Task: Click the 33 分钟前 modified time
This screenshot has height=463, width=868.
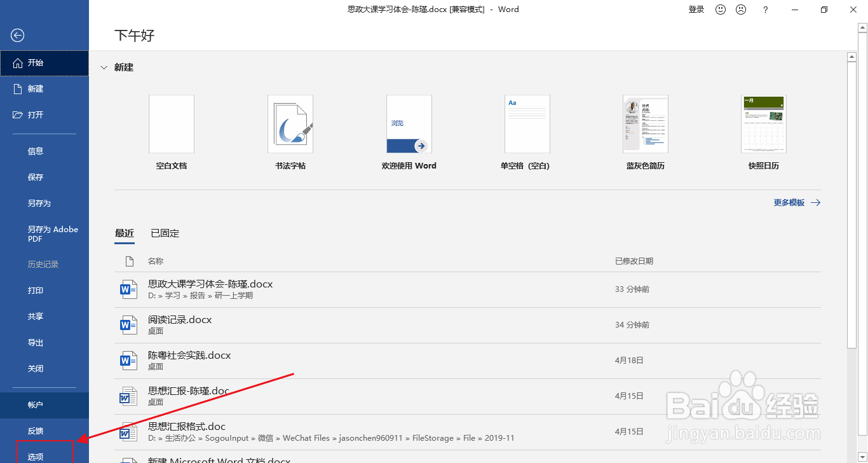Action: [632, 289]
